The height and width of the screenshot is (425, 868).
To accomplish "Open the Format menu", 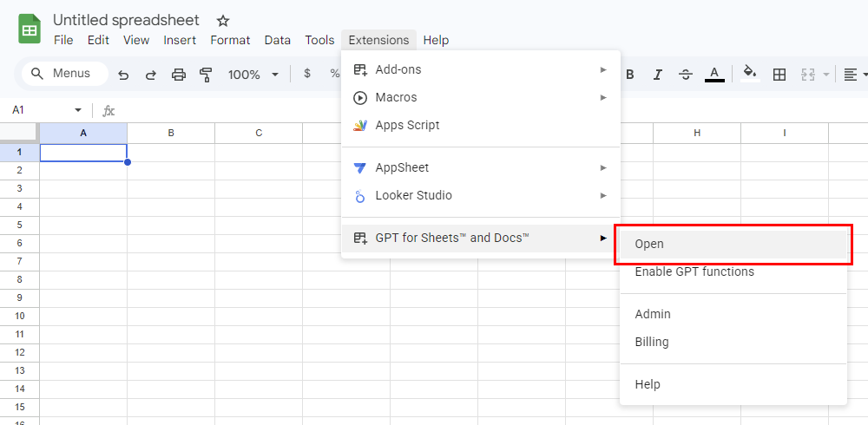I will [230, 41].
